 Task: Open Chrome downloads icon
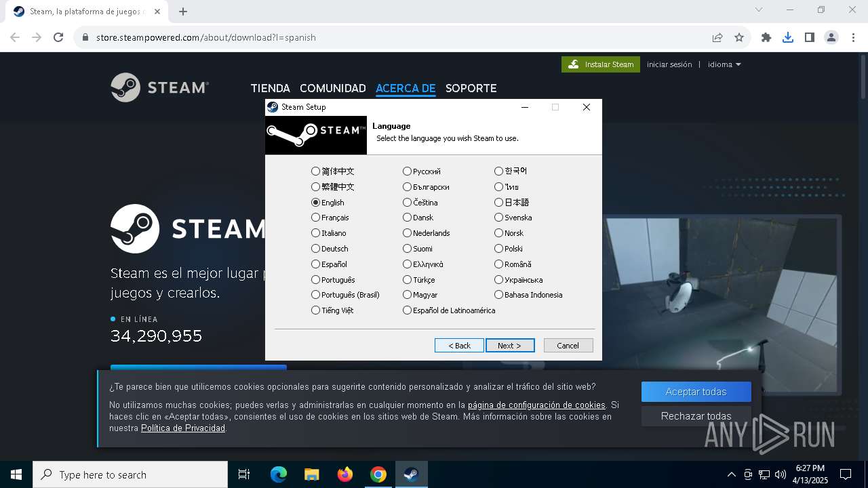click(x=788, y=37)
